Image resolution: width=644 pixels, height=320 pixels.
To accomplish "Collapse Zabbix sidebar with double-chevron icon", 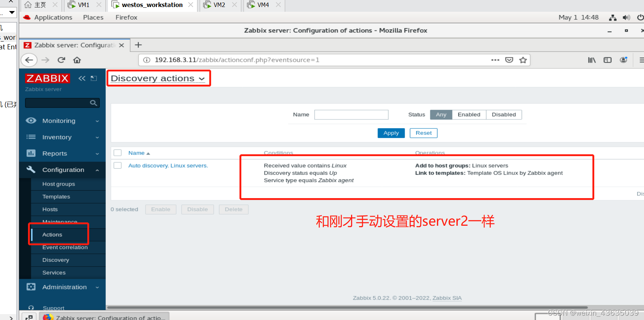I will tap(82, 78).
